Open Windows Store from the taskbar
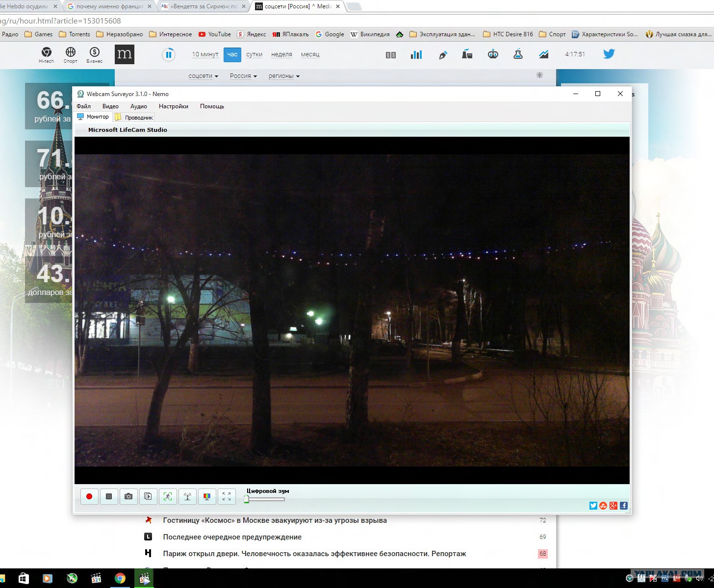Screen dimensions: 714x588 [23, 578]
